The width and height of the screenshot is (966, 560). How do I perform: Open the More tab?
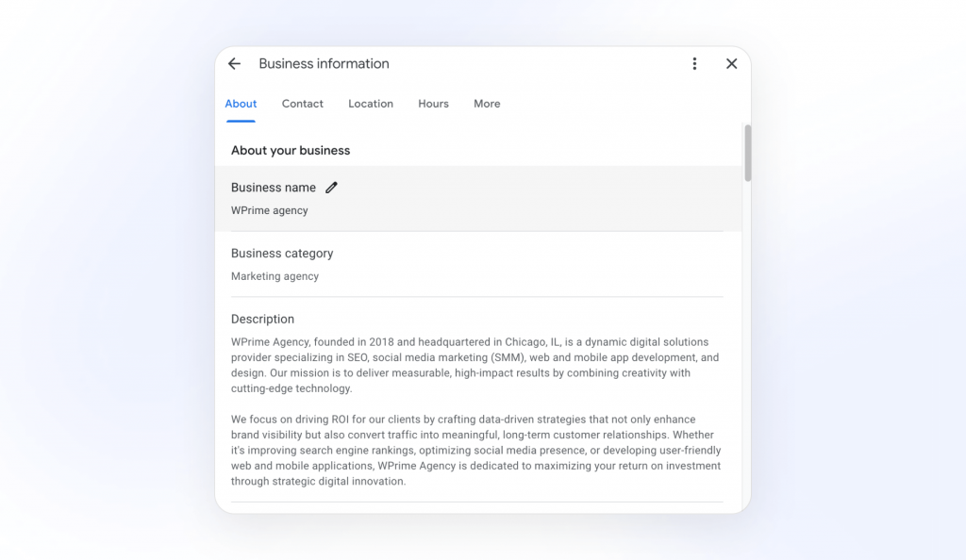click(x=487, y=104)
